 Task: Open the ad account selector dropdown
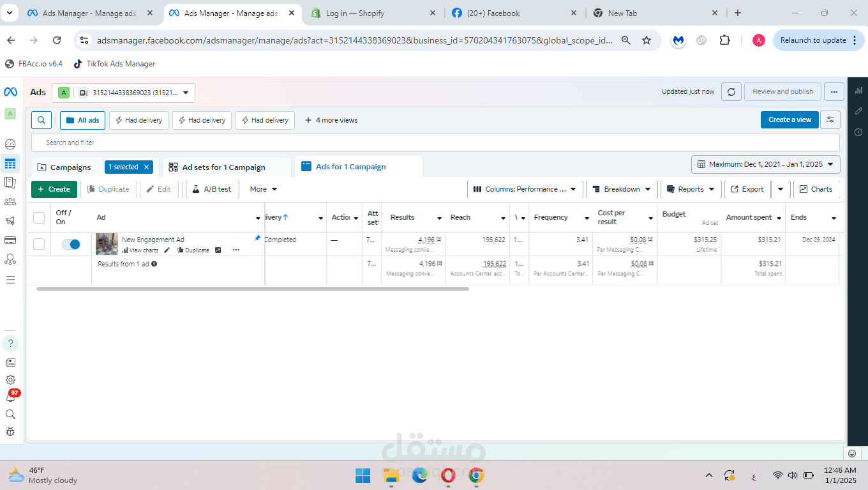tap(124, 93)
